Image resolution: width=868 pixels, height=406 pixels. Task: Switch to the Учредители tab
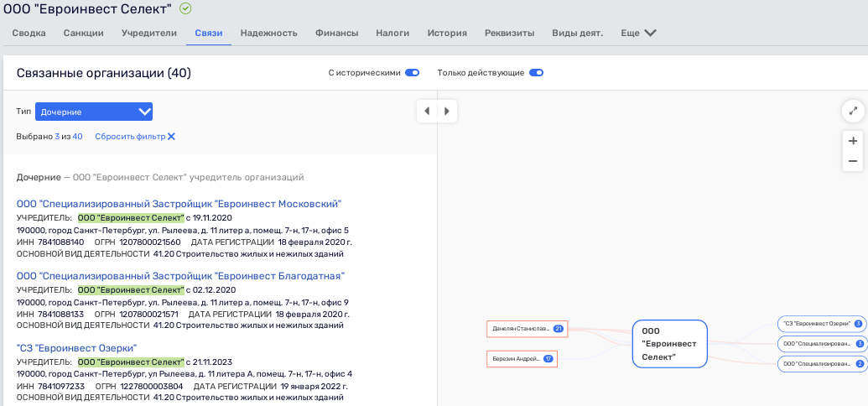click(149, 33)
